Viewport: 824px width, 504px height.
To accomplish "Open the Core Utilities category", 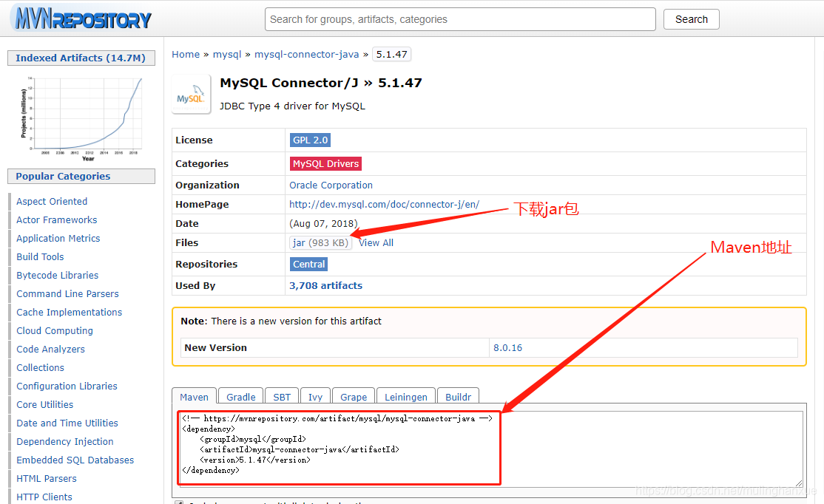I will click(44, 404).
